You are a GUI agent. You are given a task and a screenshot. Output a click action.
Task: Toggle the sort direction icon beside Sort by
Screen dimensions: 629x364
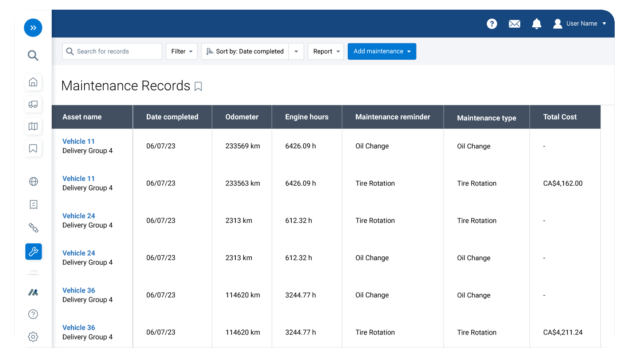pyautogui.click(x=210, y=51)
